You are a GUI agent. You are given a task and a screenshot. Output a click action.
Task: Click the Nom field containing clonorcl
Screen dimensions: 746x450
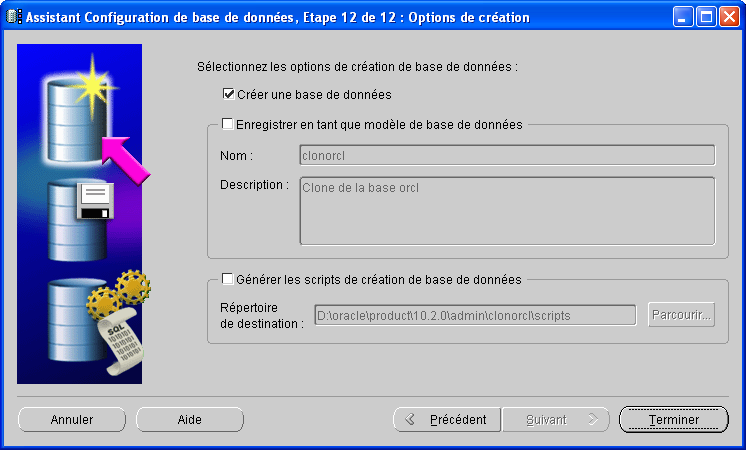[506, 155]
